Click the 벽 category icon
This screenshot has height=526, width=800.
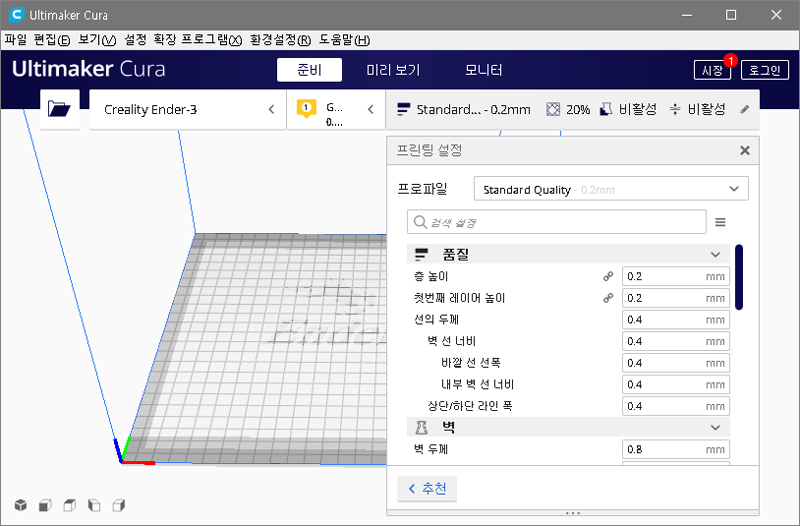pyautogui.click(x=421, y=428)
